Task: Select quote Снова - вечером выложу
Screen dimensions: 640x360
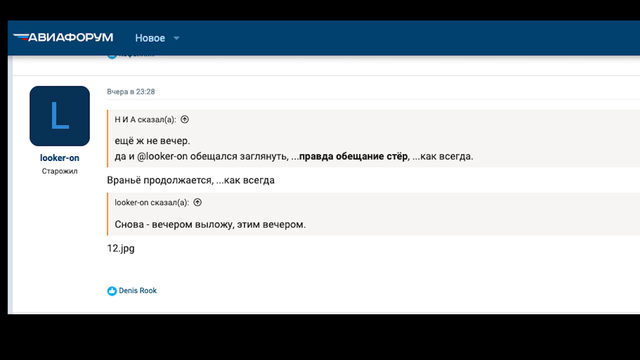Action: pos(174,224)
